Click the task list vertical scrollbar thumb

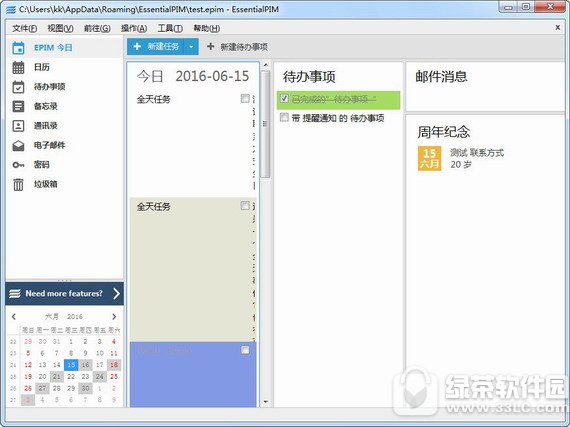tap(265, 124)
